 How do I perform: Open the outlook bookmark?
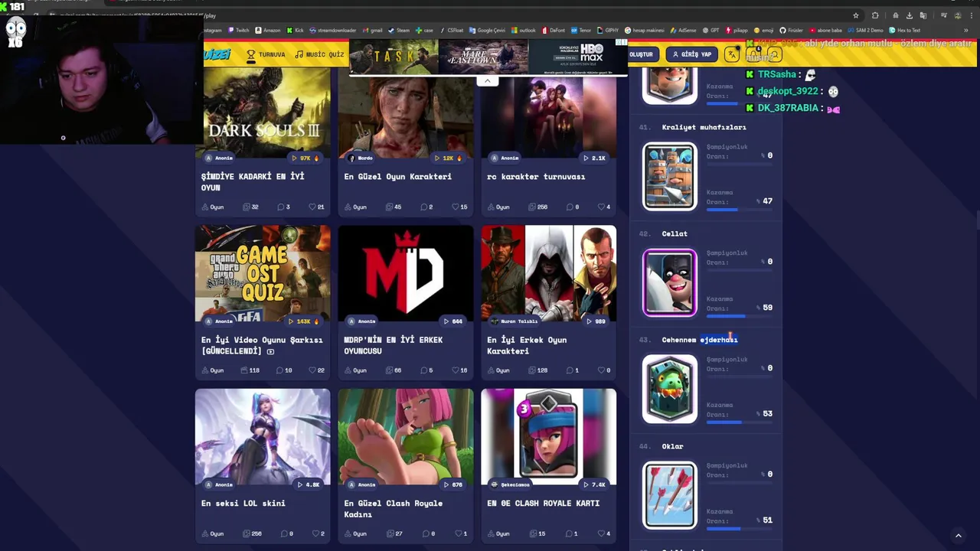point(524,31)
